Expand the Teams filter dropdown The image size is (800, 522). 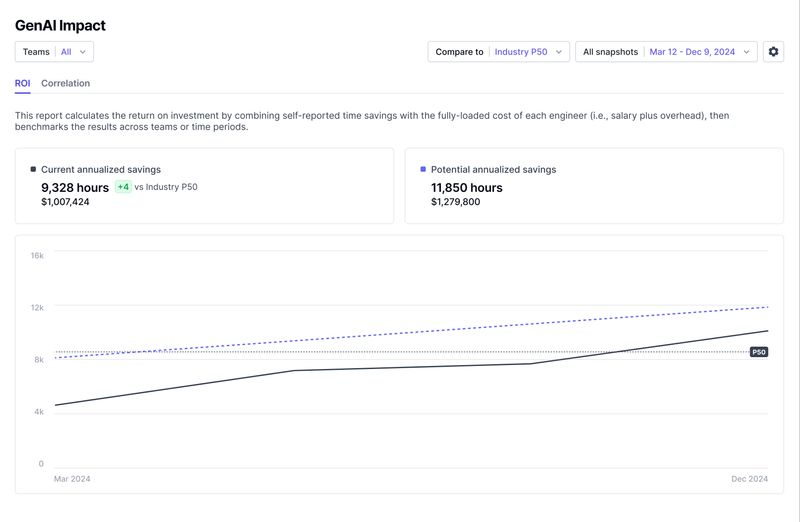pos(54,52)
